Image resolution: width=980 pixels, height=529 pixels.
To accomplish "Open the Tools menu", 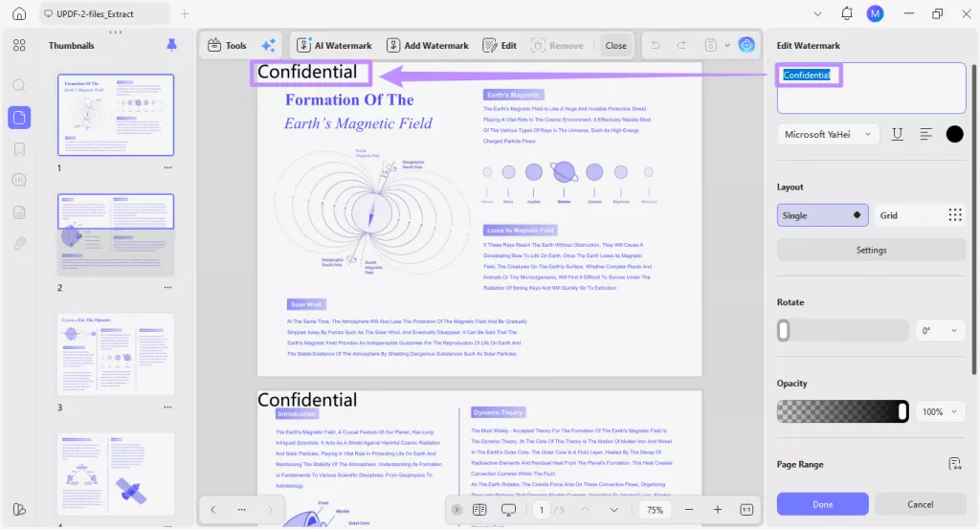I will point(227,45).
